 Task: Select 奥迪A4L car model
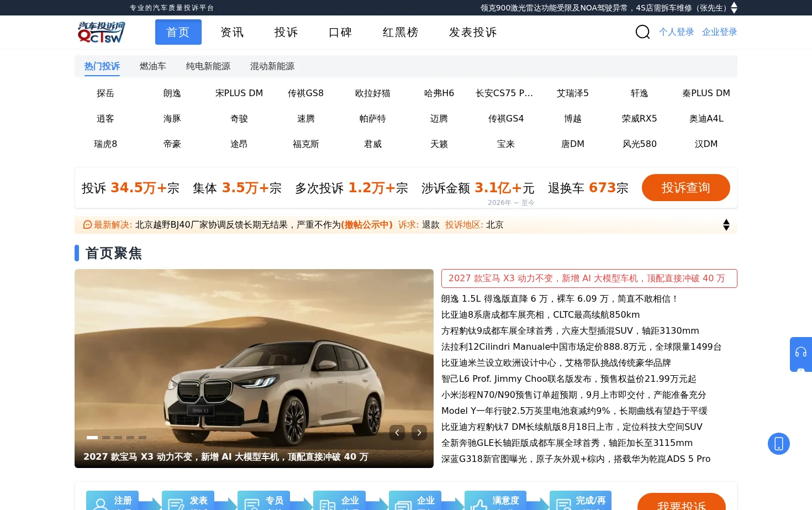tap(706, 119)
